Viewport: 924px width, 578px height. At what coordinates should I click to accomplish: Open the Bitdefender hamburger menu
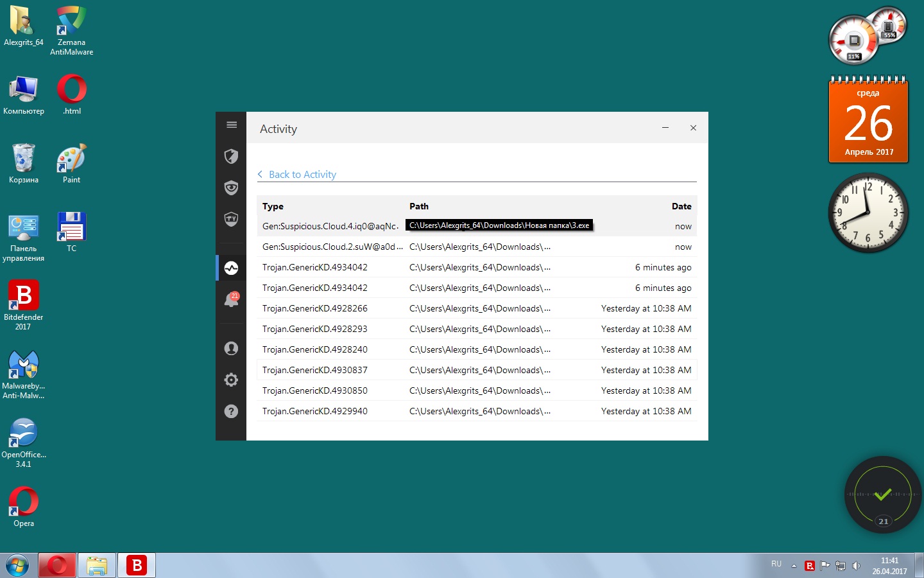tap(232, 125)
